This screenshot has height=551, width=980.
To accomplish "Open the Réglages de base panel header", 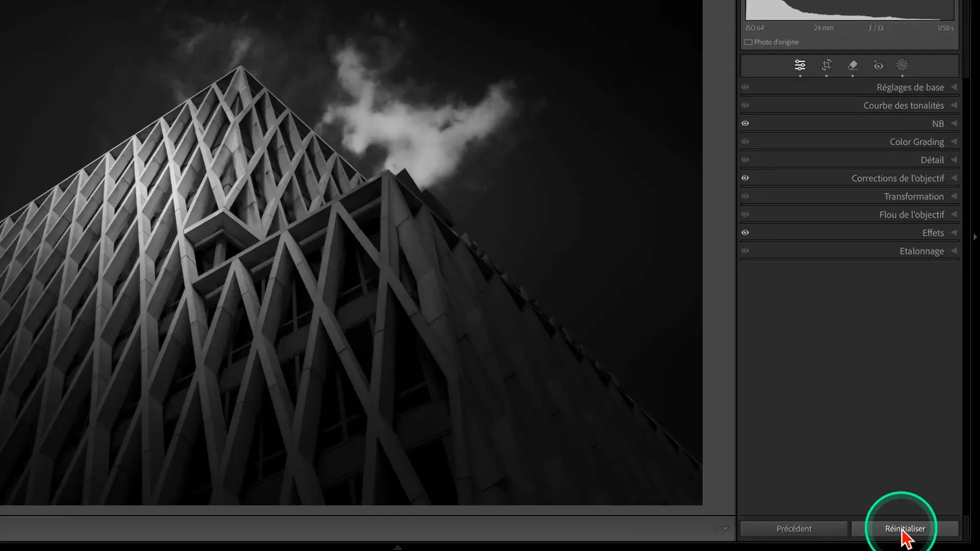I will pos(849,87).
